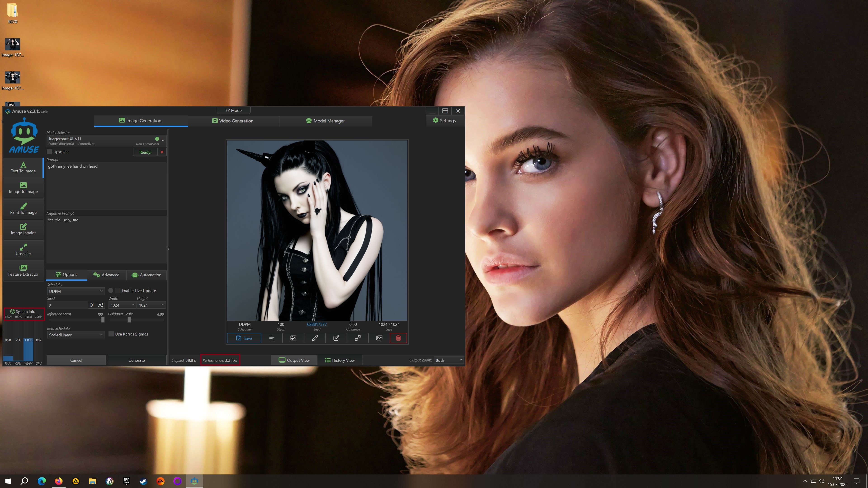The image size is (868, 488).
Task: Click the image-187 desktop thumbnail
Action: tap(12, 47)
